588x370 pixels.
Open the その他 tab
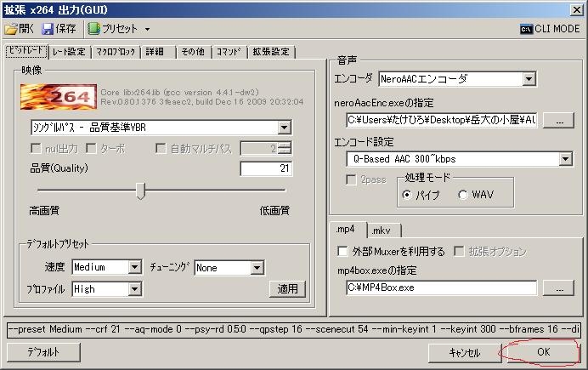[193, 52]
